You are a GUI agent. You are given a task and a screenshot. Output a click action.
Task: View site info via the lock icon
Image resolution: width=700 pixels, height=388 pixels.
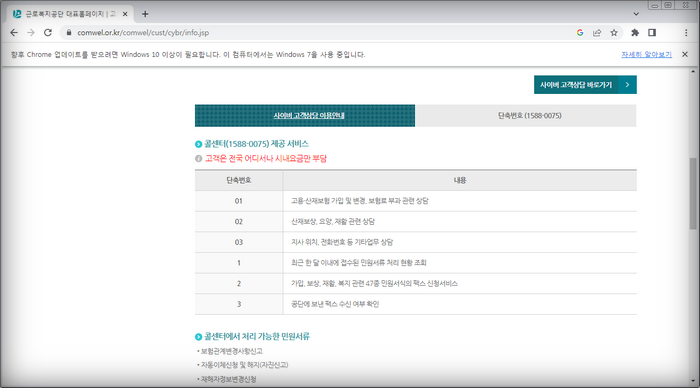point(69,33)
